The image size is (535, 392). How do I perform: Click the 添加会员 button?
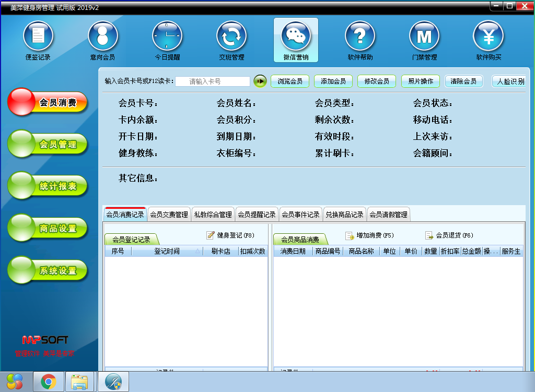tap(333, 81)
